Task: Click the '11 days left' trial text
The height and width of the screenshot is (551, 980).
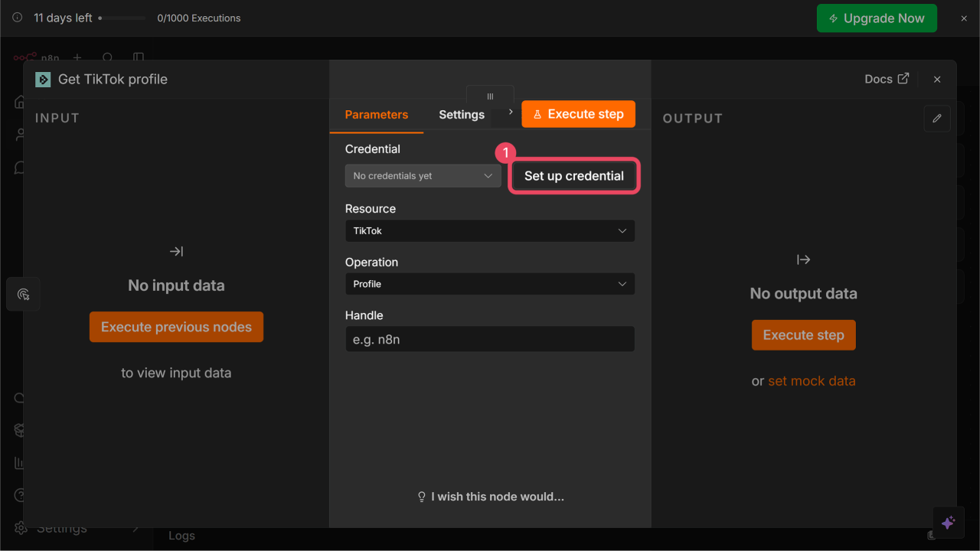Action: click(x=63, y=18)
